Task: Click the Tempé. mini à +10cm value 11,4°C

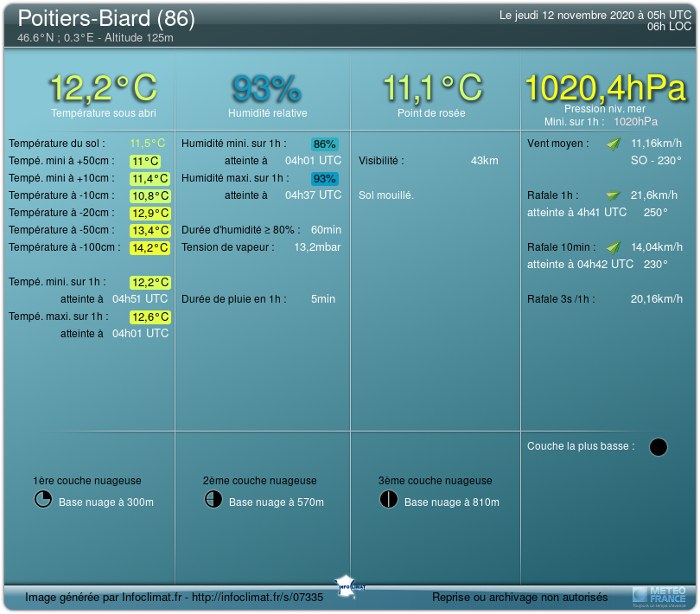Action: pyautogui.click(x=150, y=178)
